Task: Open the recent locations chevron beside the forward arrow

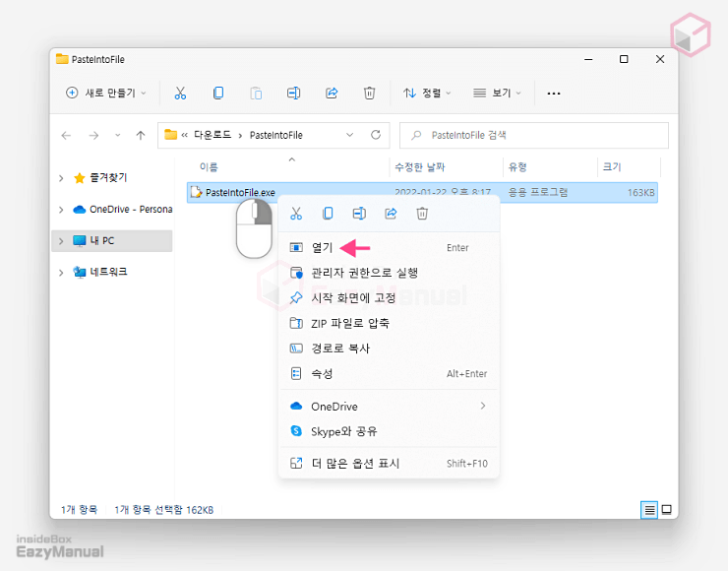Action: [117, 135]
